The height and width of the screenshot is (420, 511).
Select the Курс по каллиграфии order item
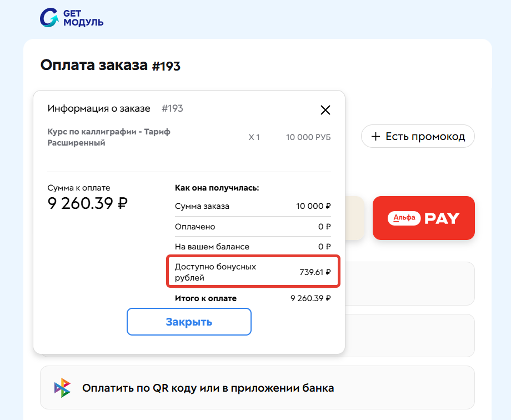[109, 137]
